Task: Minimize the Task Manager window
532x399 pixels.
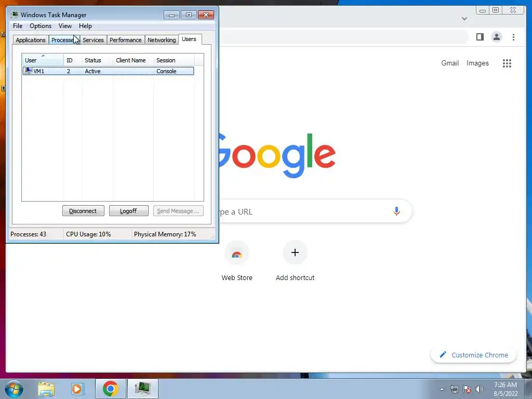Action: click(x=171, y=15)
